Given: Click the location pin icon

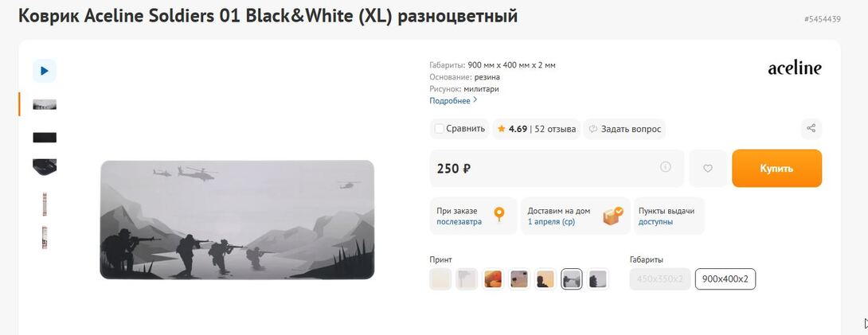Looking at the screenshot, I should click(499, 215).
